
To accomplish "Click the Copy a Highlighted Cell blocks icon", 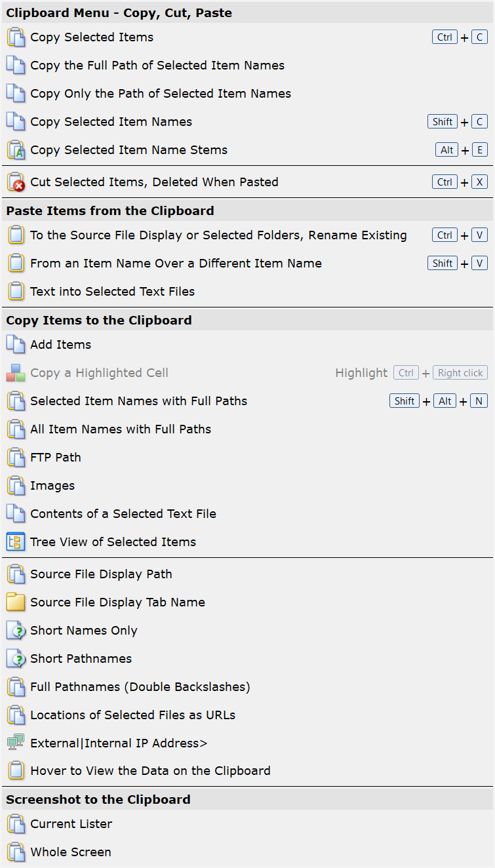I will click(16, 373).
